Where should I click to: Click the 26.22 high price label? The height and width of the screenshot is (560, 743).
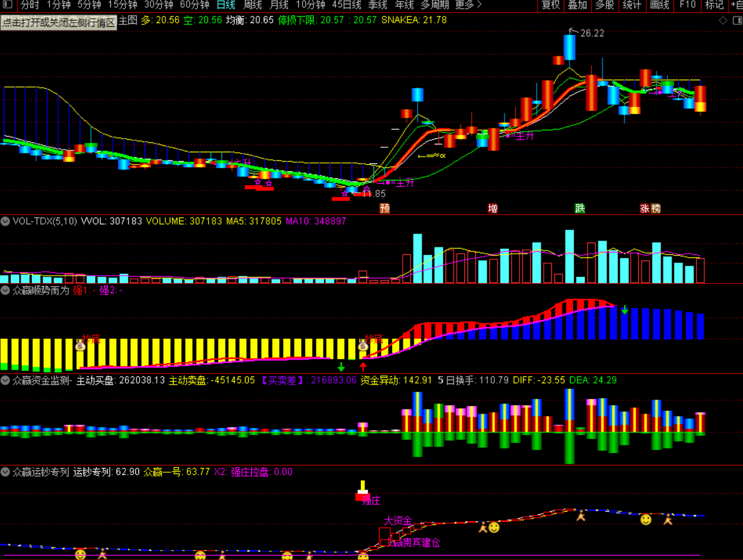click(591, 33)
